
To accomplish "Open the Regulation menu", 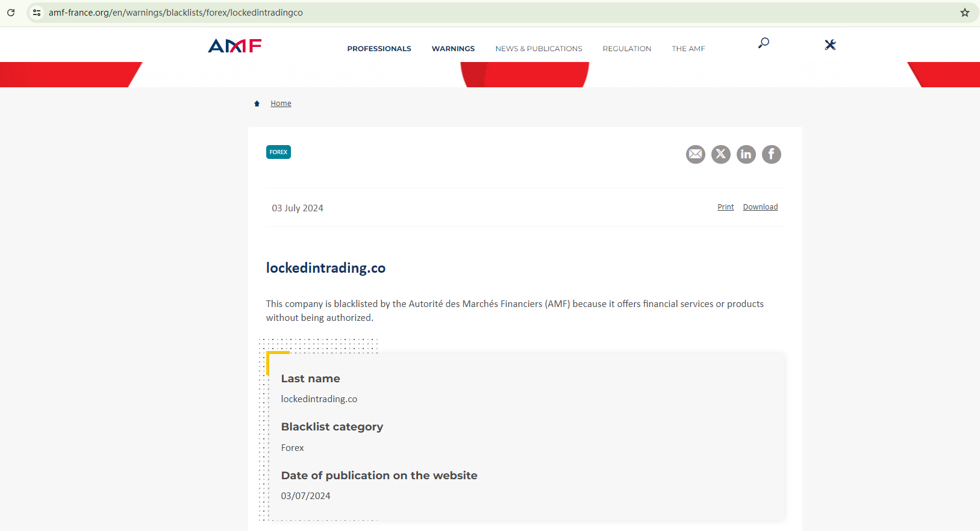I will click(627, 49).
